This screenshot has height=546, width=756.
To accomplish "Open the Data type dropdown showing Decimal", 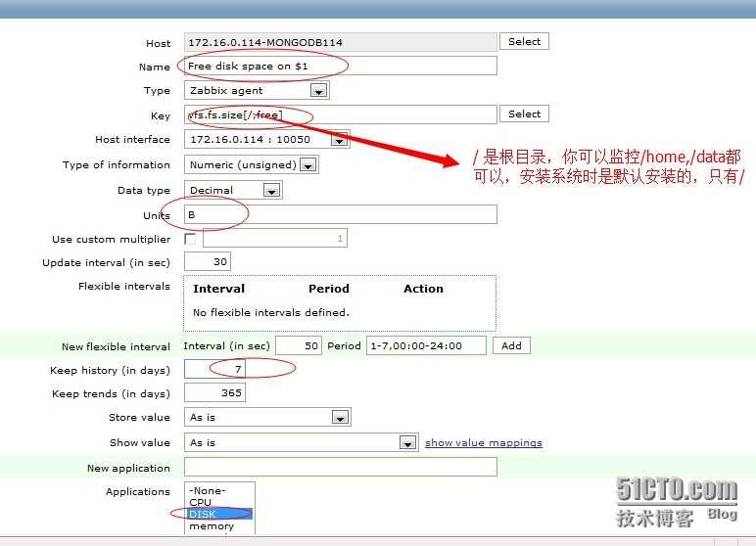I will pos(233,190).
